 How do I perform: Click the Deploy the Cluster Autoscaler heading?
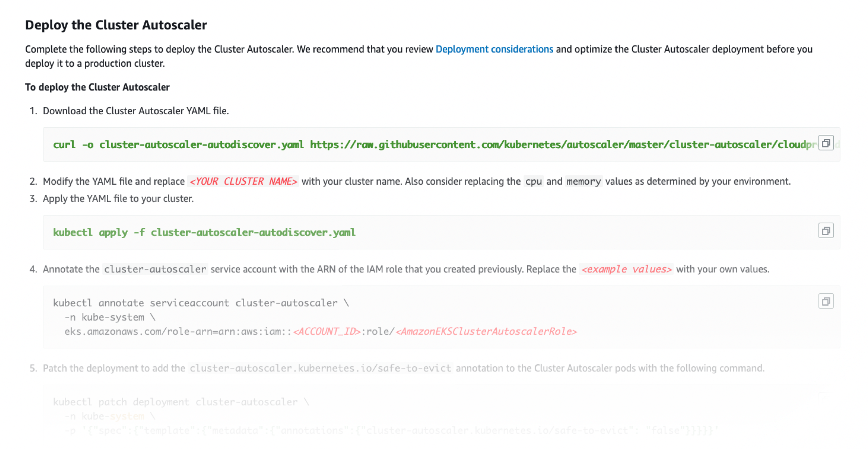116,25
